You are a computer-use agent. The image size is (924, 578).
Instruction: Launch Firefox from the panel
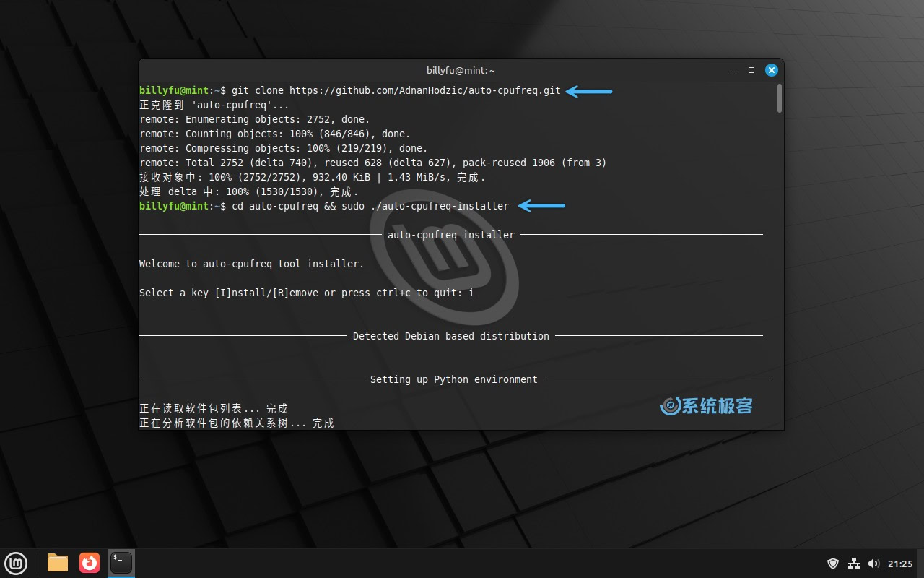90,563
